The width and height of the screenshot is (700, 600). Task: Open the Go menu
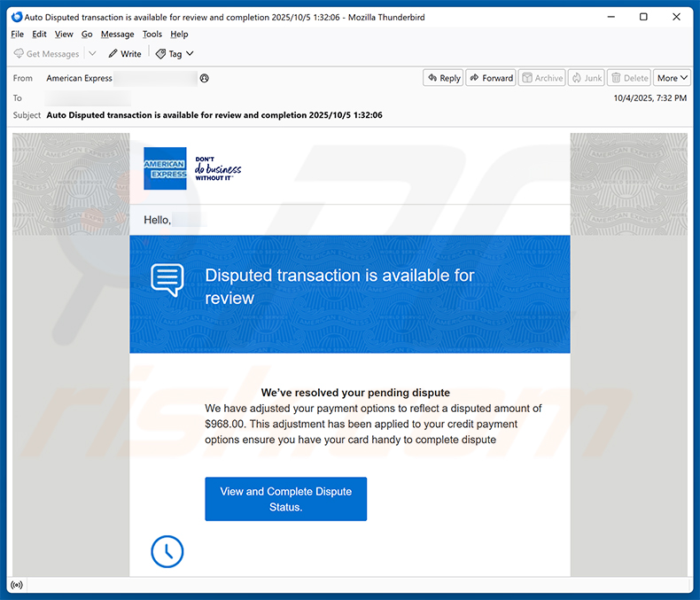(x=87, y=35)
